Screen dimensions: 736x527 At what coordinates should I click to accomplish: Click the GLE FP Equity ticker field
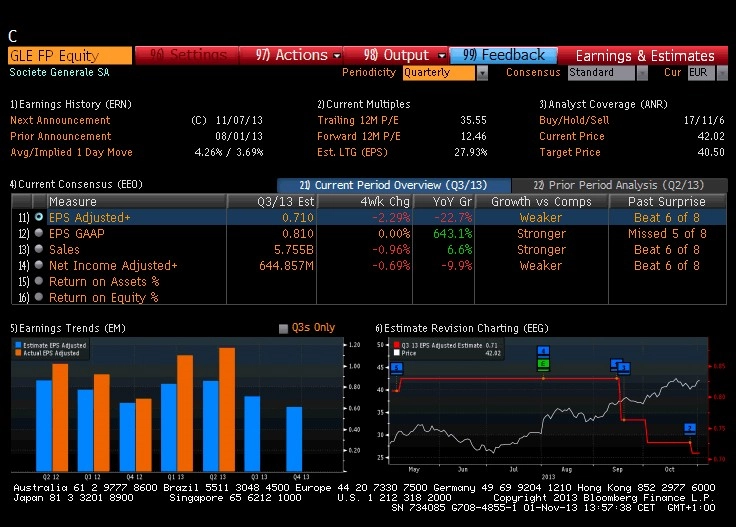[69, 55]
